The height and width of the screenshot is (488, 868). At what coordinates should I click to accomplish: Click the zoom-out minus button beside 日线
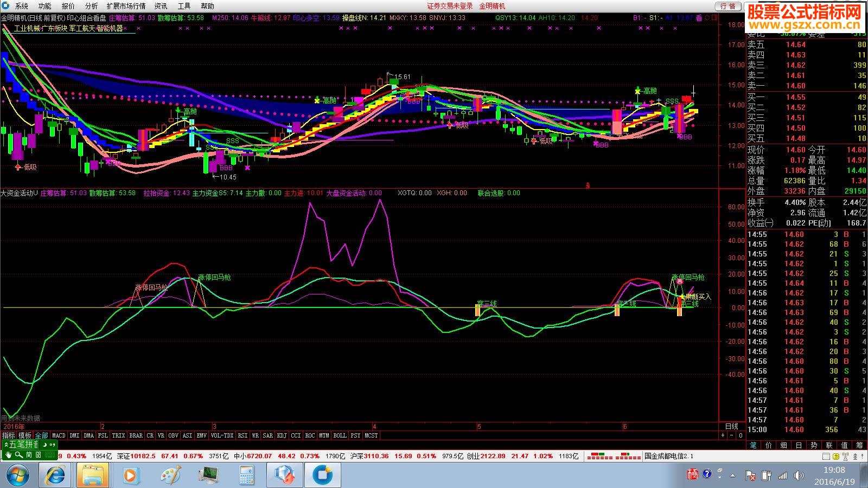(x=732, y=435)
